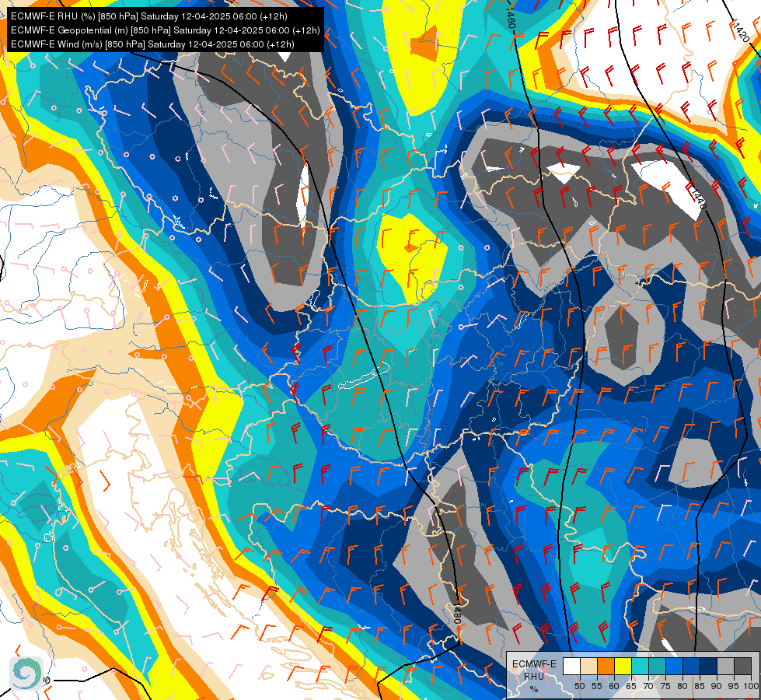
Task: Select the orange 55-60% legend swatch
Action: tap(606, 666)
